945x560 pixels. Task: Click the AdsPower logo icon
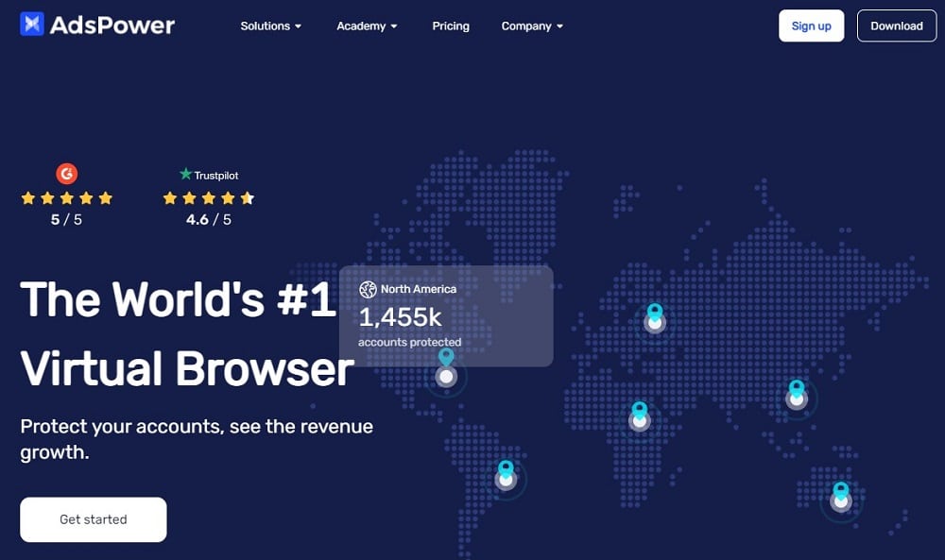(32, 25)
